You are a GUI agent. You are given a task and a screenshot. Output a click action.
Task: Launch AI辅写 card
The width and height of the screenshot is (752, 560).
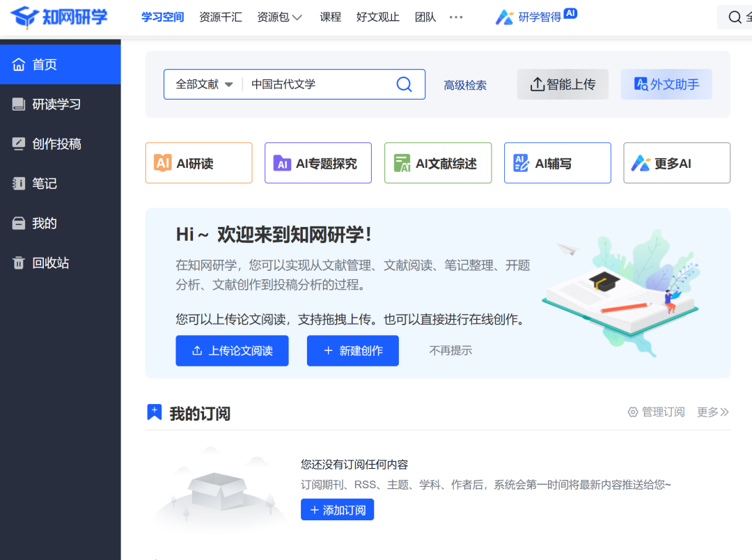coord(557,163)
